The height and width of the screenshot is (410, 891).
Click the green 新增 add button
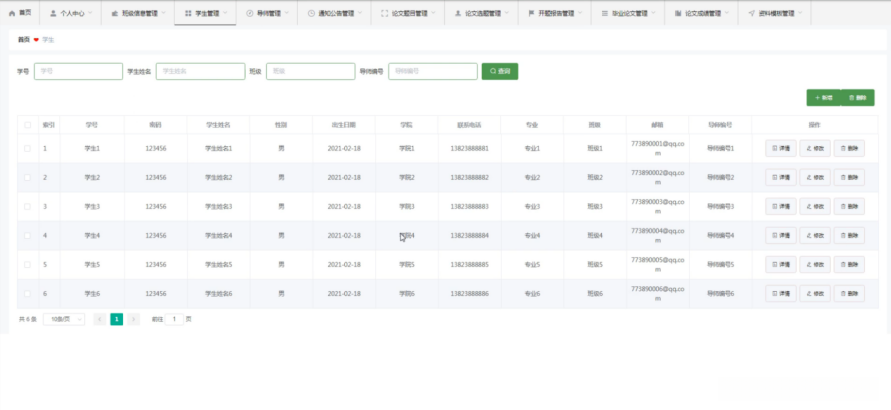pos(823,98)
